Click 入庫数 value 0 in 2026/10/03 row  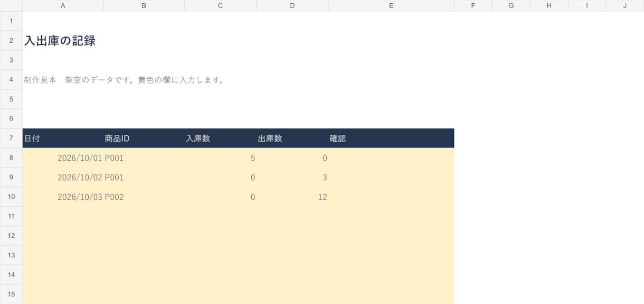(221, 197)
